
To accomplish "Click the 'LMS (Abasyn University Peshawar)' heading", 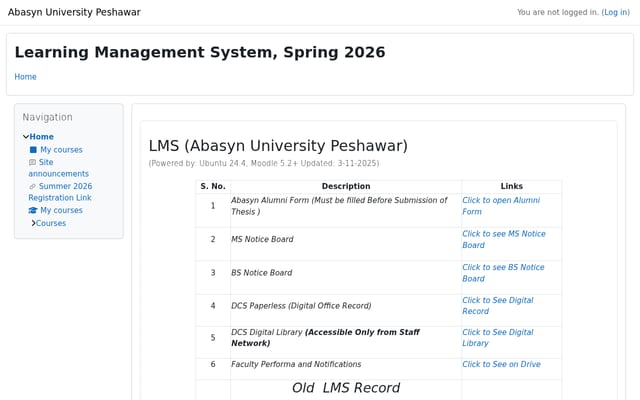I will tap(278, 146).
